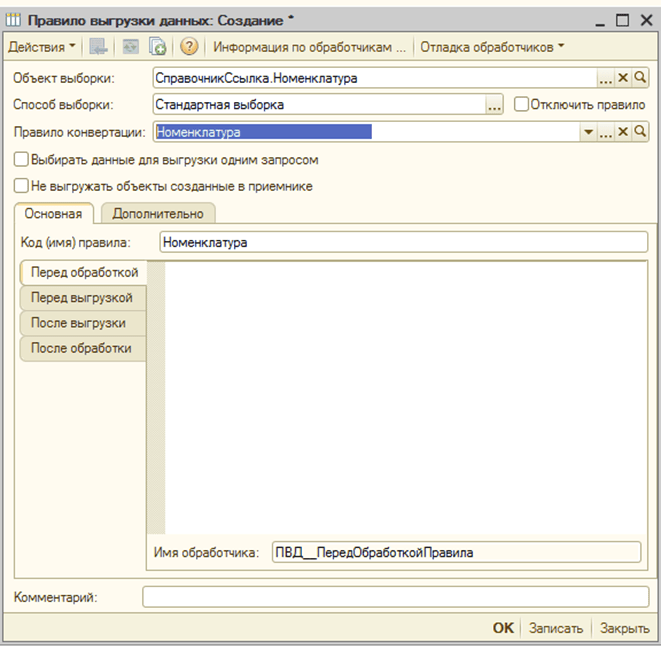
Task: Toggle the Отключить правило checkbox
Action: click(521, 104)
